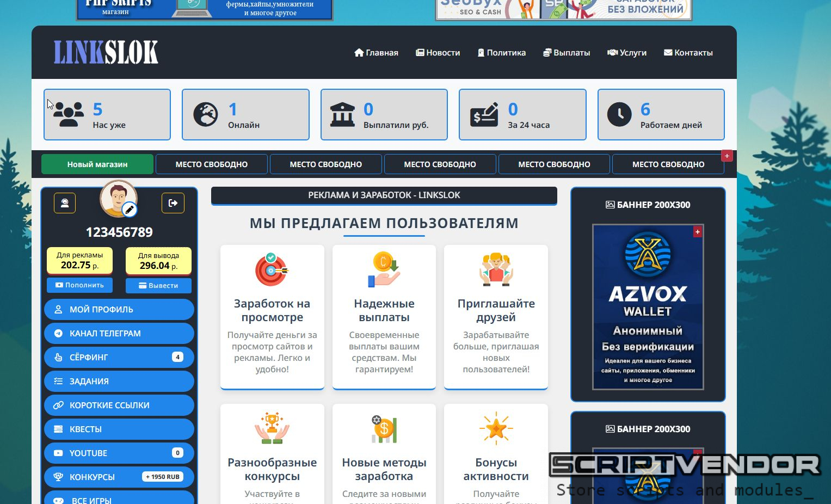The image size is (831, 504).
Task: Click the AZVOX WALLET banner image
Action: tap(648, 307)
